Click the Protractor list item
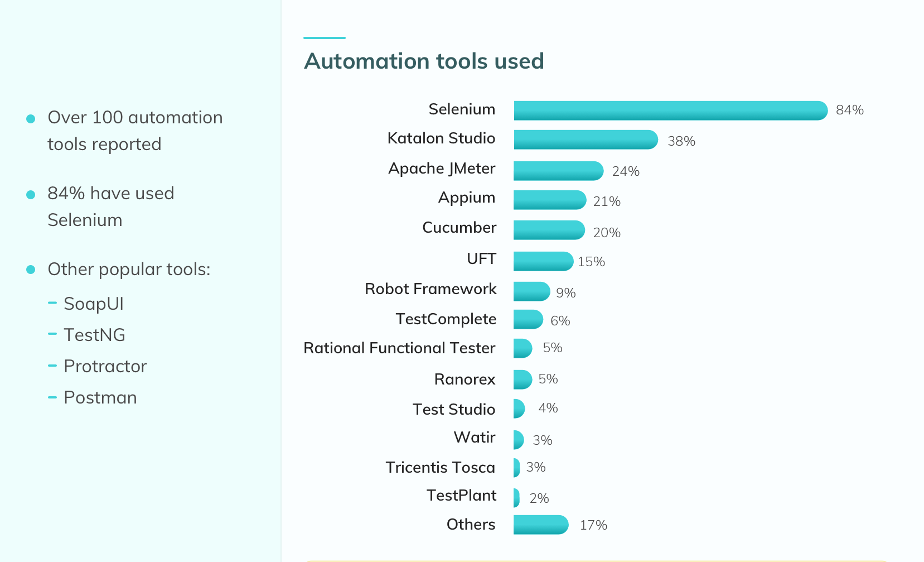924x562 pixels. (105, 366)
